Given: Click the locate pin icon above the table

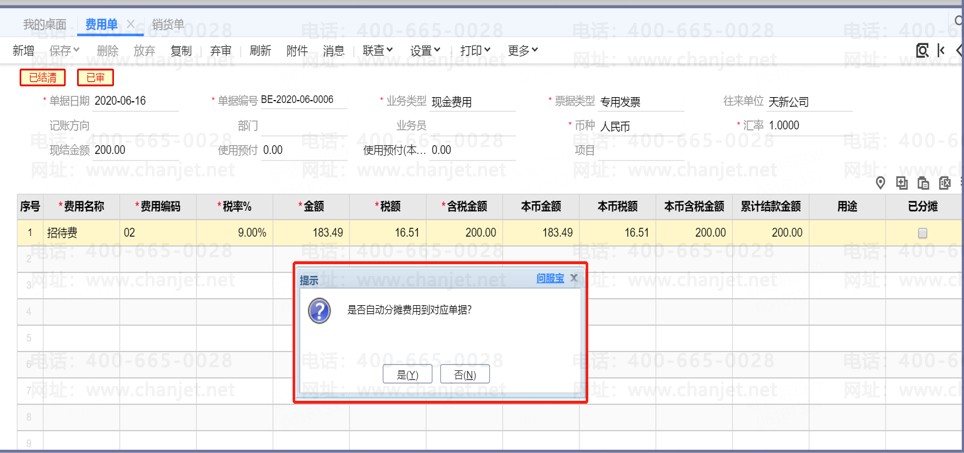Looking at the screenshot, I should coord(880,183).
